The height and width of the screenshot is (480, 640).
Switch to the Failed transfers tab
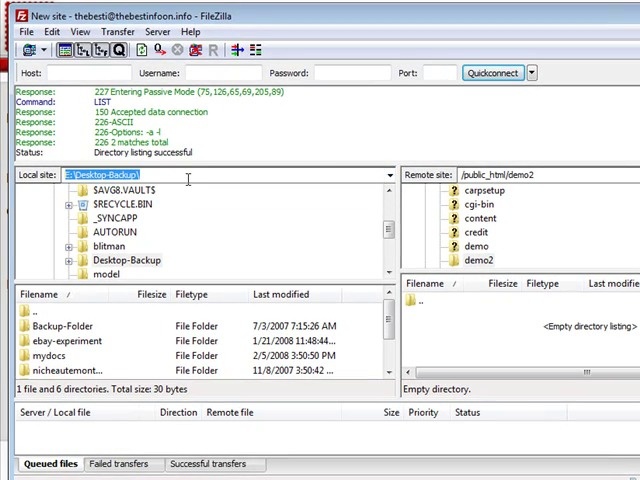click(118, 464)
